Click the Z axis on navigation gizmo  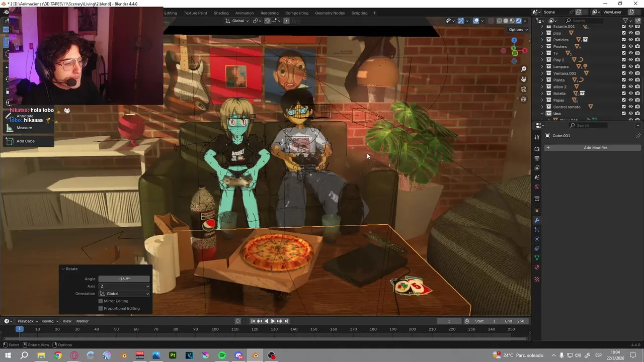(x=514, y=40)
